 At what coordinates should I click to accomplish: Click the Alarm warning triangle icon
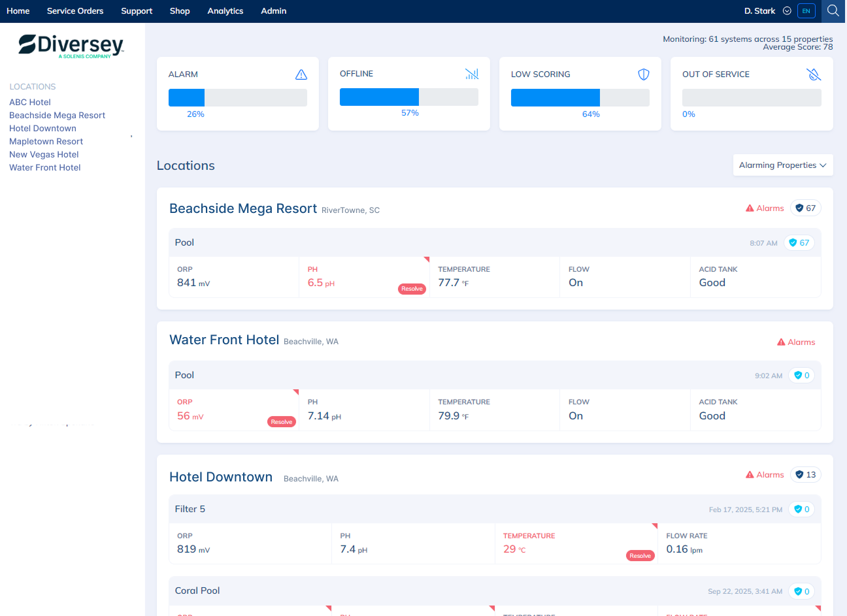301,74
